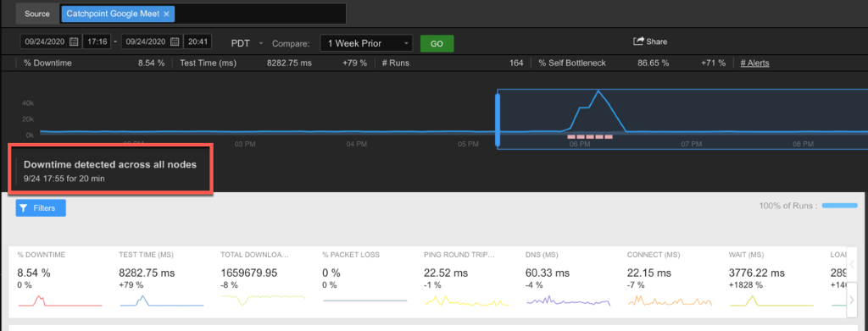Expand the PDT timezone dropdown arrow
The image size is (868, 331).
point(261,43)
